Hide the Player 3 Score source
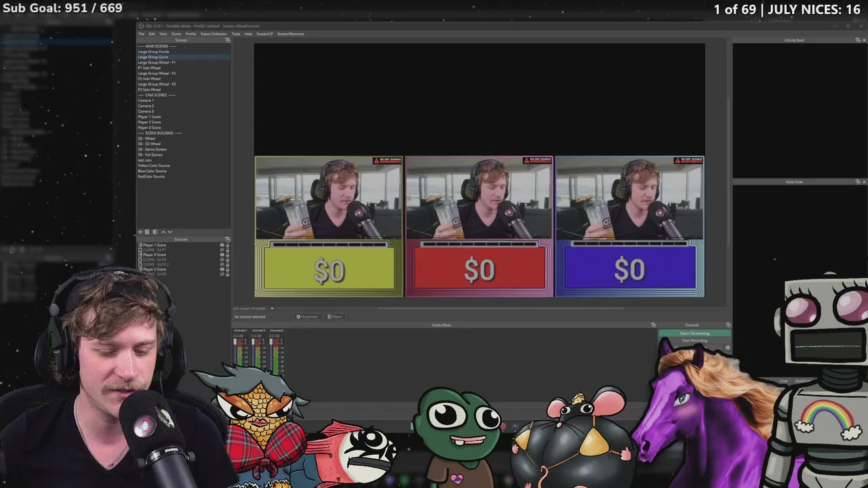The height and width of the screenshot is (488, 868). (x=222, y=255)
